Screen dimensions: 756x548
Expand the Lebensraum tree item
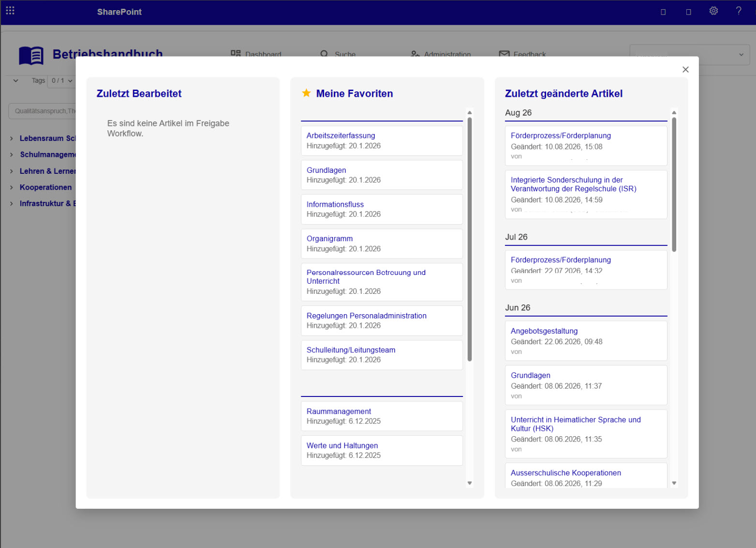coord(12,138)
